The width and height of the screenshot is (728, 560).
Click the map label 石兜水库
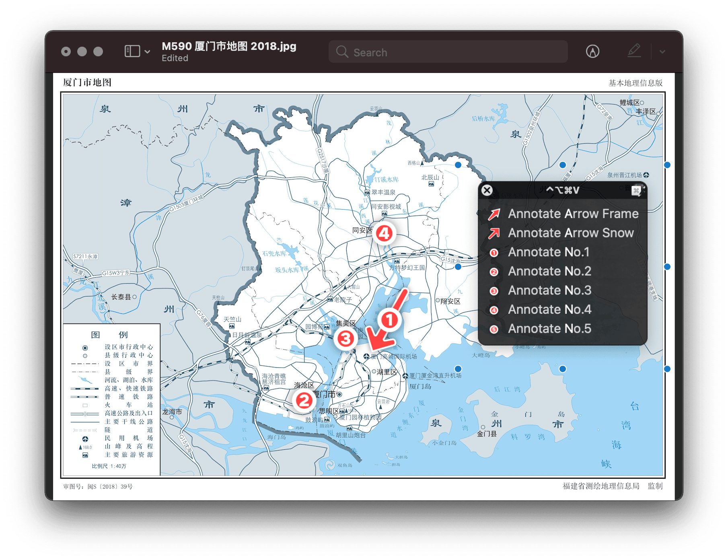(x=274, y=253)
